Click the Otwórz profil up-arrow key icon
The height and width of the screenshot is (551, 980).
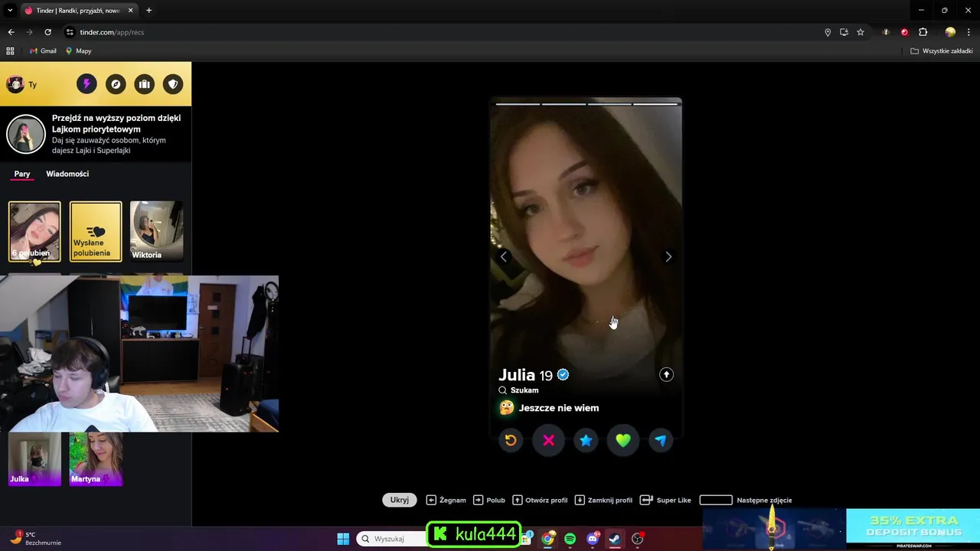[518, 500]
